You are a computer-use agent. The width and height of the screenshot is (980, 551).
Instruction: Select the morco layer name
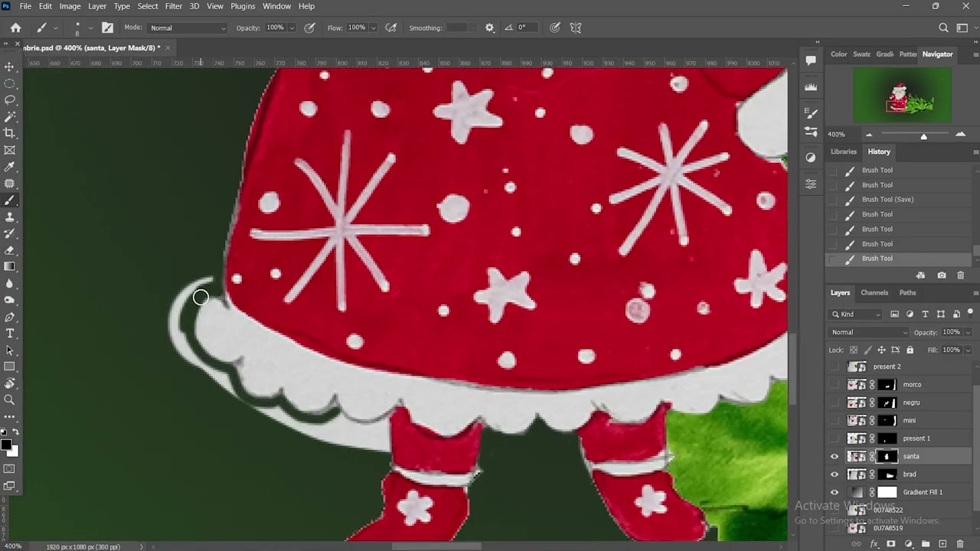[x=912, y=385]
